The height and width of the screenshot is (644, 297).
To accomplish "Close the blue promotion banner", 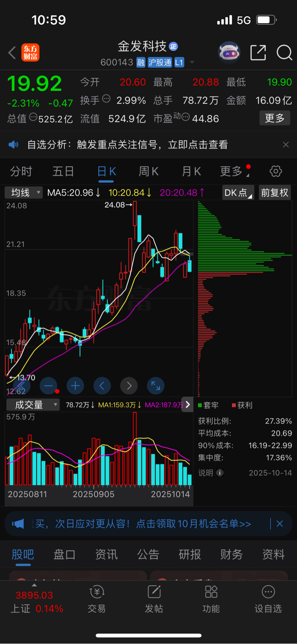I will coord(280,524).
